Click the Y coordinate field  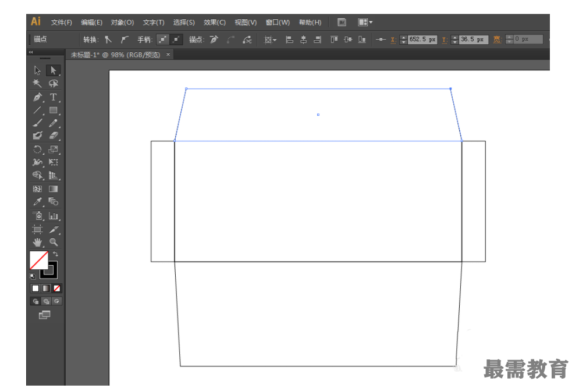(474, 40)
